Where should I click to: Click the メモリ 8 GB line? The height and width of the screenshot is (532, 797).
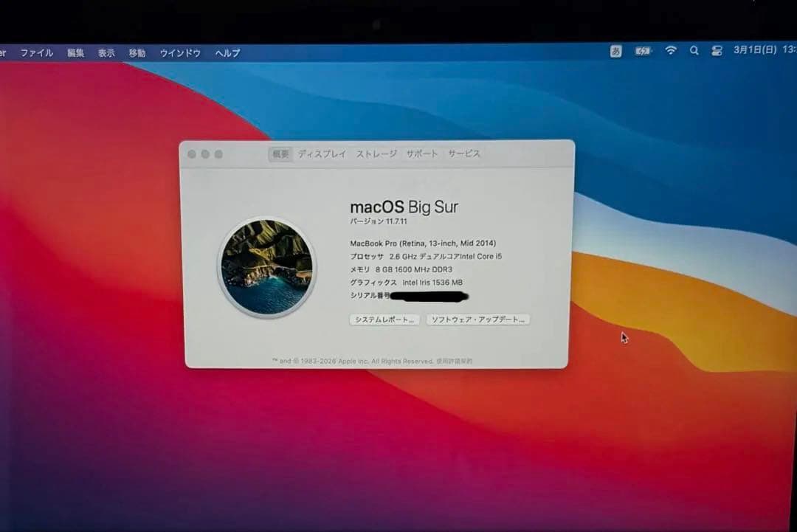click(401, 270)
